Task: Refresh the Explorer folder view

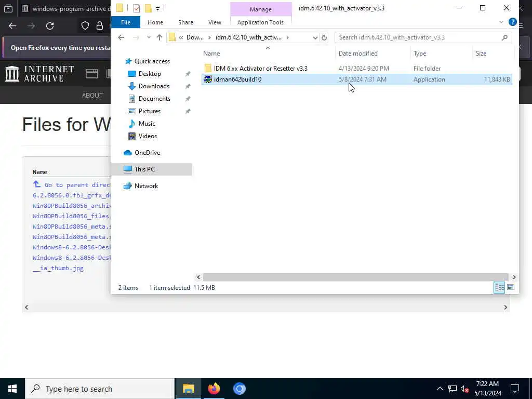Action: coord(324,37)
